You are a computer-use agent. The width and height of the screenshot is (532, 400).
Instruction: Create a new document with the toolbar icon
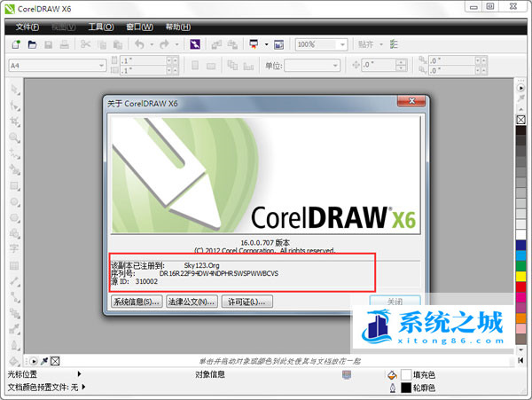[16, 44]
